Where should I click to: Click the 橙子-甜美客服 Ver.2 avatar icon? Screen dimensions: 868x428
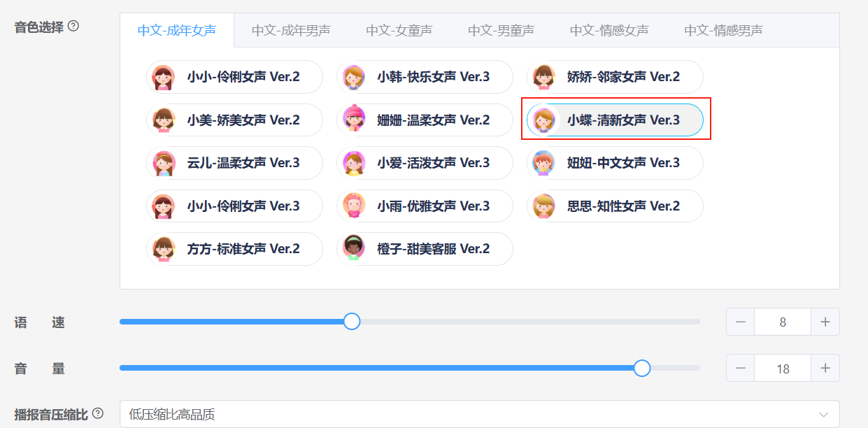pos(354,249)
